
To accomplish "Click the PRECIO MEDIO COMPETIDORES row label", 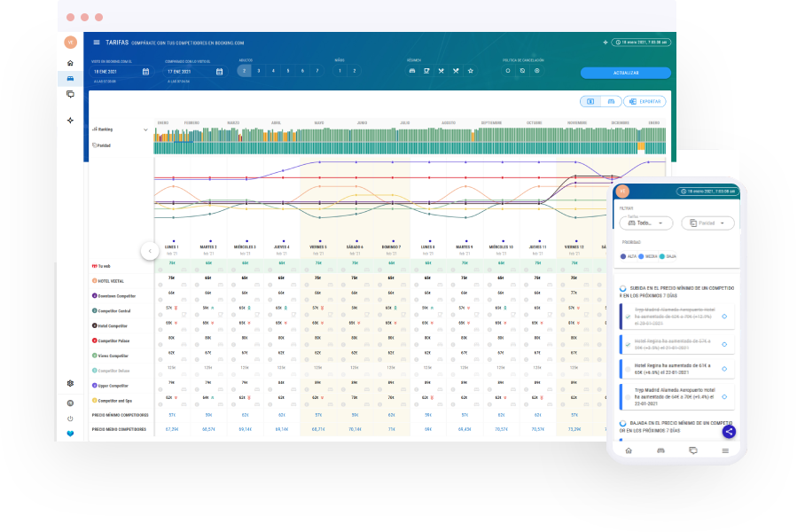I will 119,430.
